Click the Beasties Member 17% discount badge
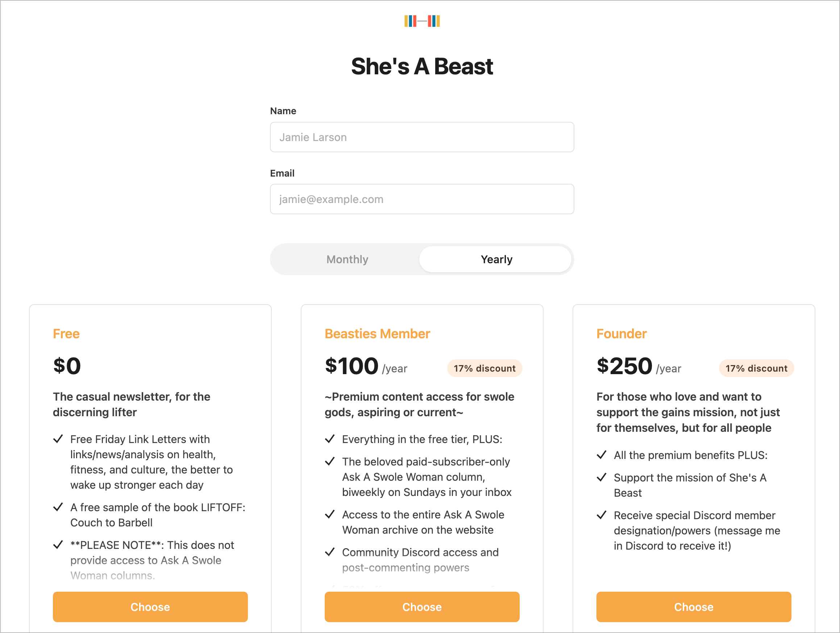 [x=485, y=368]
